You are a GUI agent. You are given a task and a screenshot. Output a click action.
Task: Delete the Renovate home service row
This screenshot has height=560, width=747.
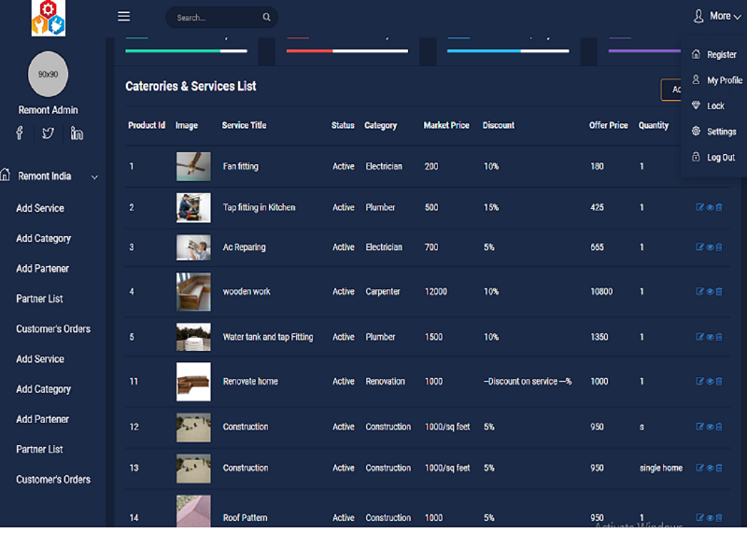[719, 381]
